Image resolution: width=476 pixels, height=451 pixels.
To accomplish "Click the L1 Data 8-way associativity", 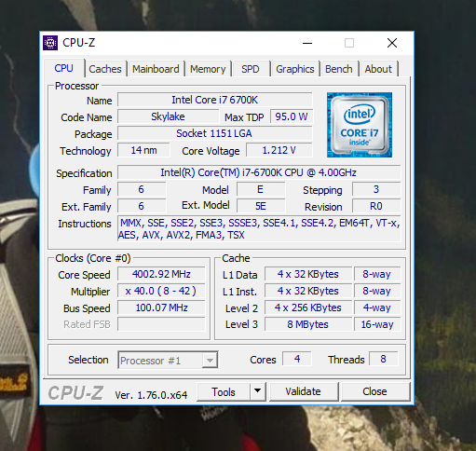I will (x=377, y=274).
